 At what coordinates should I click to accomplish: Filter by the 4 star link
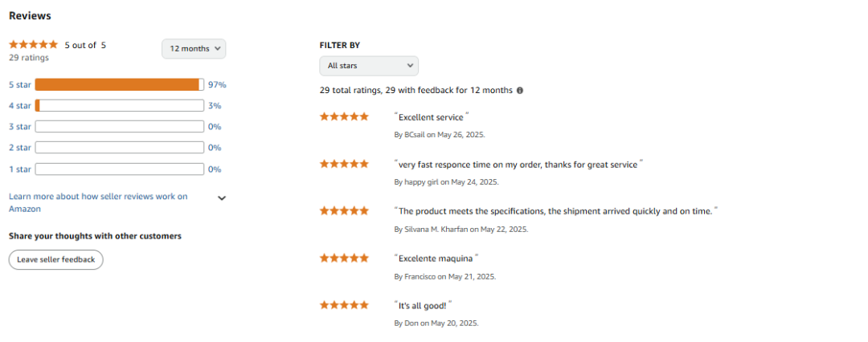pos(20,106)
